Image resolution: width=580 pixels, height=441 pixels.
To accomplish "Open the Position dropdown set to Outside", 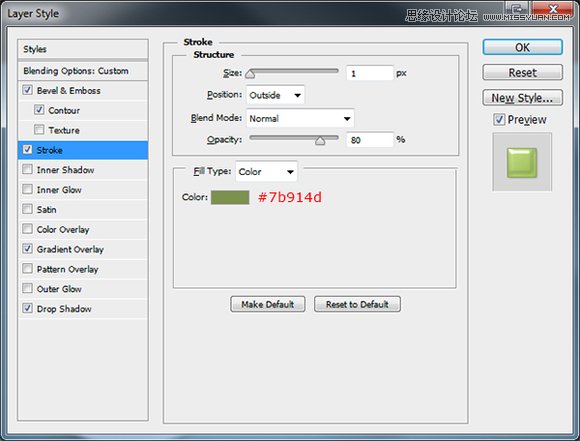I will [x=275, y=95].
